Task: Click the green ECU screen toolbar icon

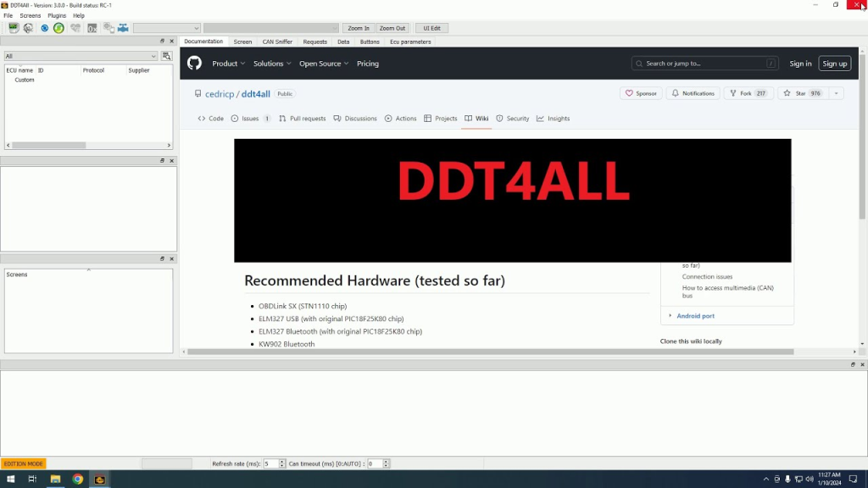Action: (x=14, y=28)
